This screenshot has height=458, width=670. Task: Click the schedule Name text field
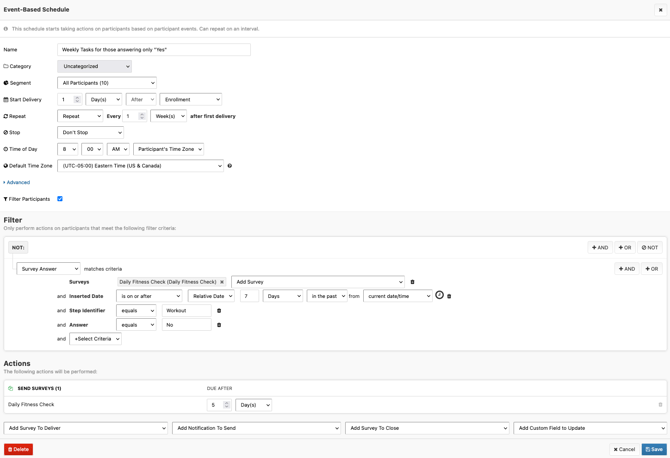(x=154, y=49)
